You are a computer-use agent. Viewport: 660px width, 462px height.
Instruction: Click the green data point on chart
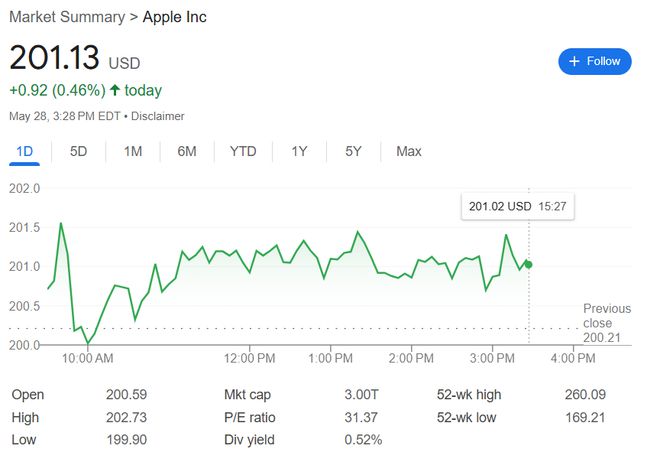click(x=528, y=265)
